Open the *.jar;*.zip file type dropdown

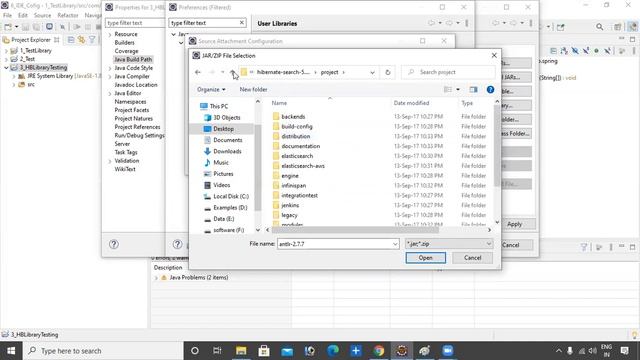pos(449,244)
